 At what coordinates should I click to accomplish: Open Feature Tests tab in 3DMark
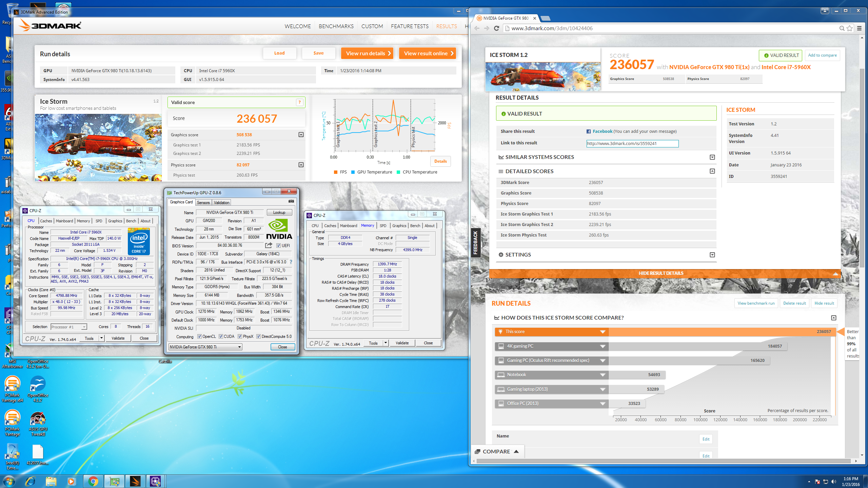click(x=410, y=26)
